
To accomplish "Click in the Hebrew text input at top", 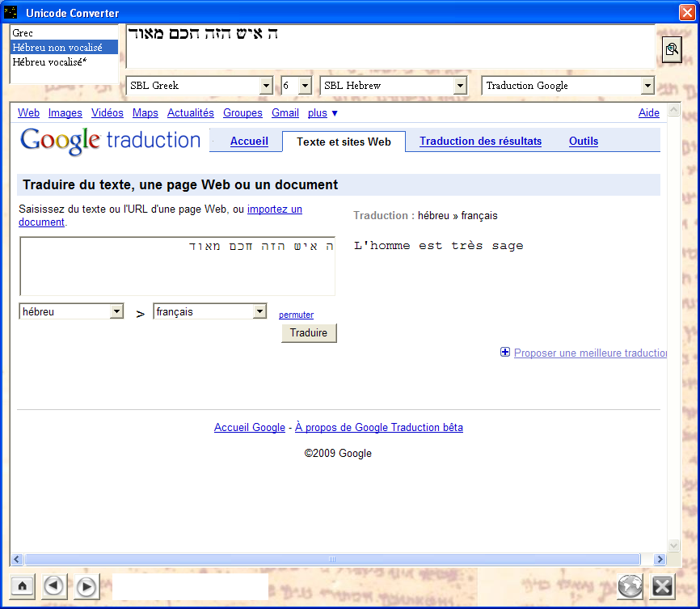I will [390, 46].
